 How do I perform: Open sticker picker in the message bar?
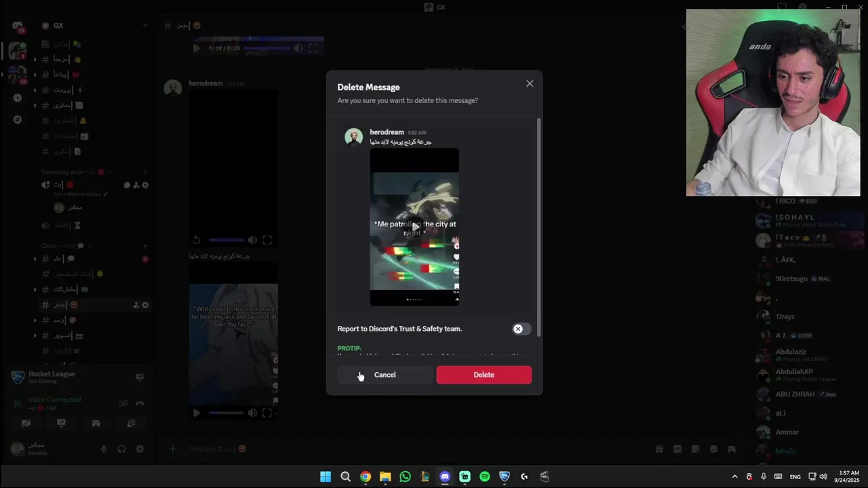click(x=695, y=449)
